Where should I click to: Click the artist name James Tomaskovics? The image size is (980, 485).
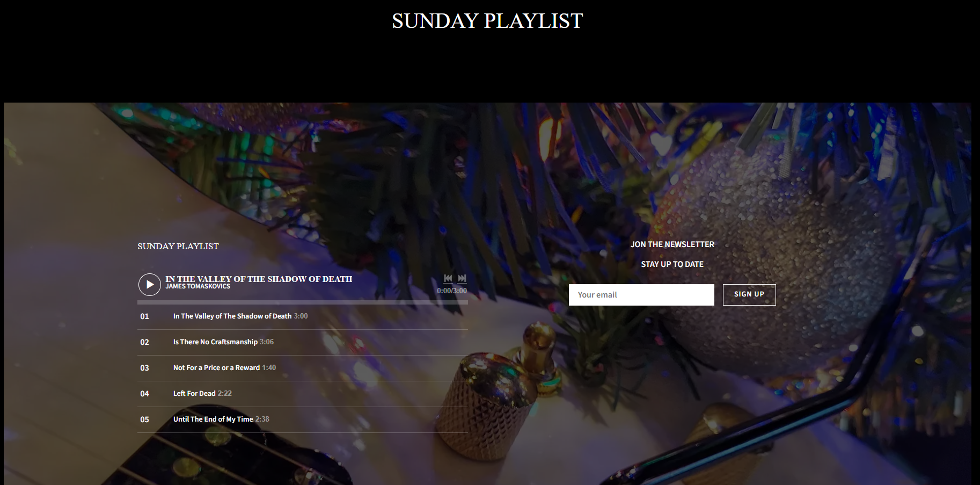click(198, 286)
